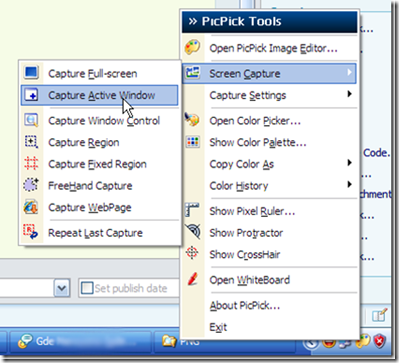The width and height of the screenshot is (399, 363).
Task: Expand the Color History submenu
Action: coord(269,186)
